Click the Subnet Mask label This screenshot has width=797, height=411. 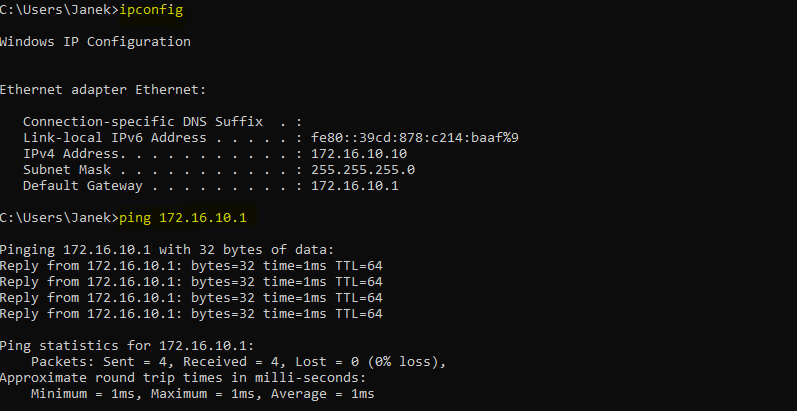(67, 170)
